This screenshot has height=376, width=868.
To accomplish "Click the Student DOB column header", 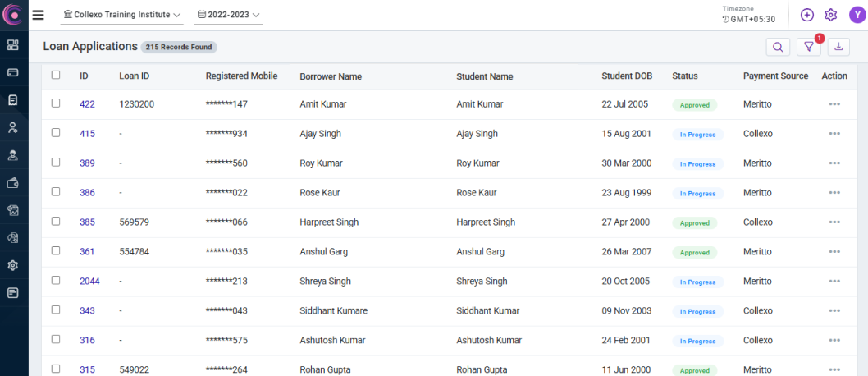I will [x=627, y=76].
